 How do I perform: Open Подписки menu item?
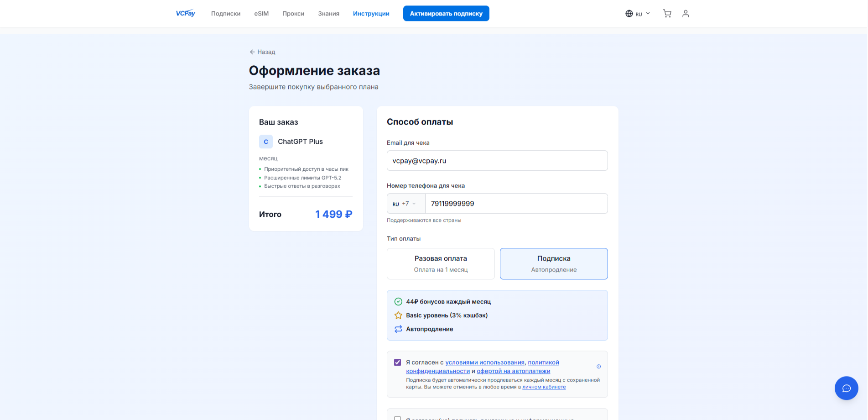tap(226, 14)
